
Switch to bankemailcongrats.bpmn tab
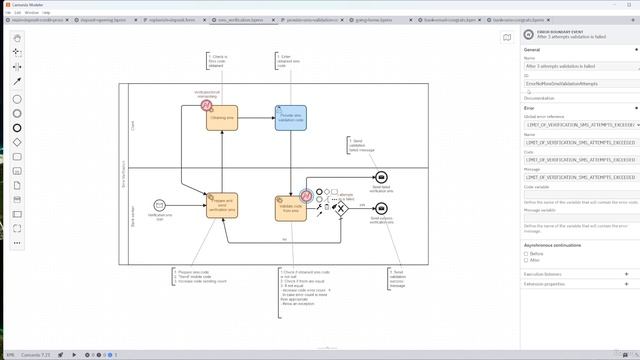coord(449,20)
